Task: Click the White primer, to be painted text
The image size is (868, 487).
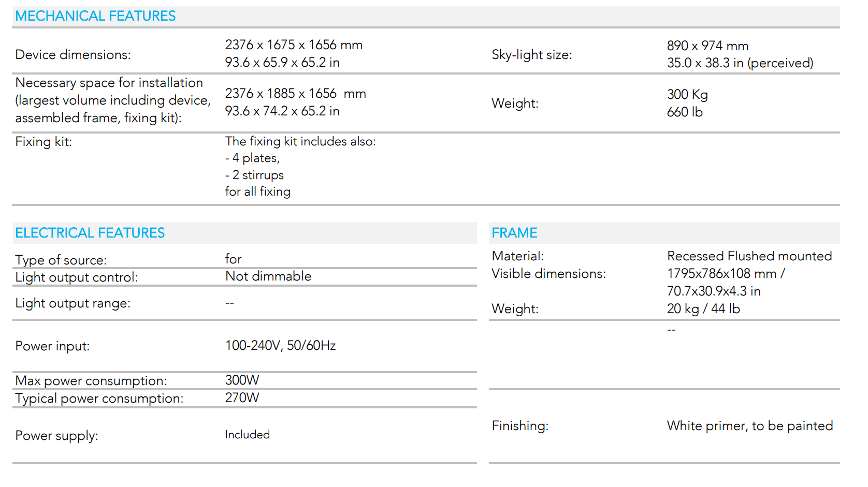Action: [x=749, y=425]
